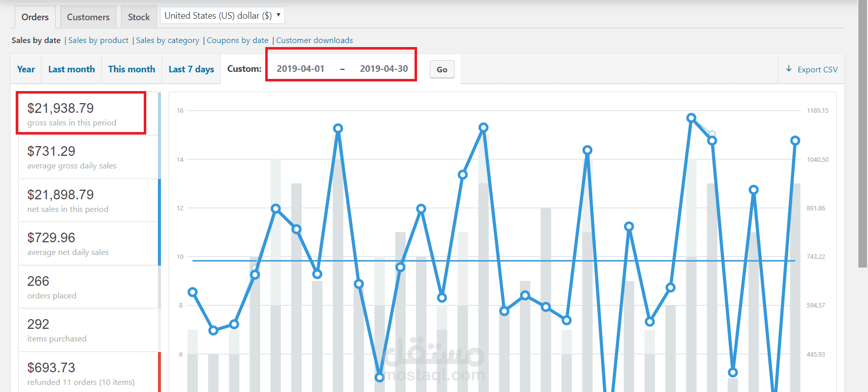Screen dimensions: 868x392
Task: Highlight the 292 items purchased legend
Action: tap(89, 330)
